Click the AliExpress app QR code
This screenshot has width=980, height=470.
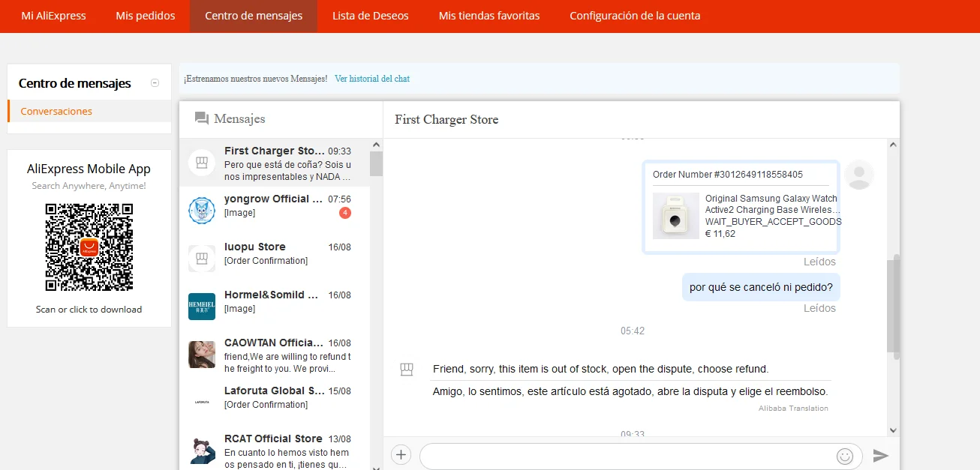(89, 247)
